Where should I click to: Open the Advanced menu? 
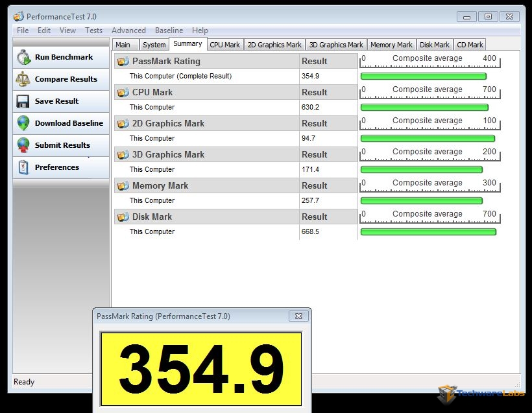(128, 30)
